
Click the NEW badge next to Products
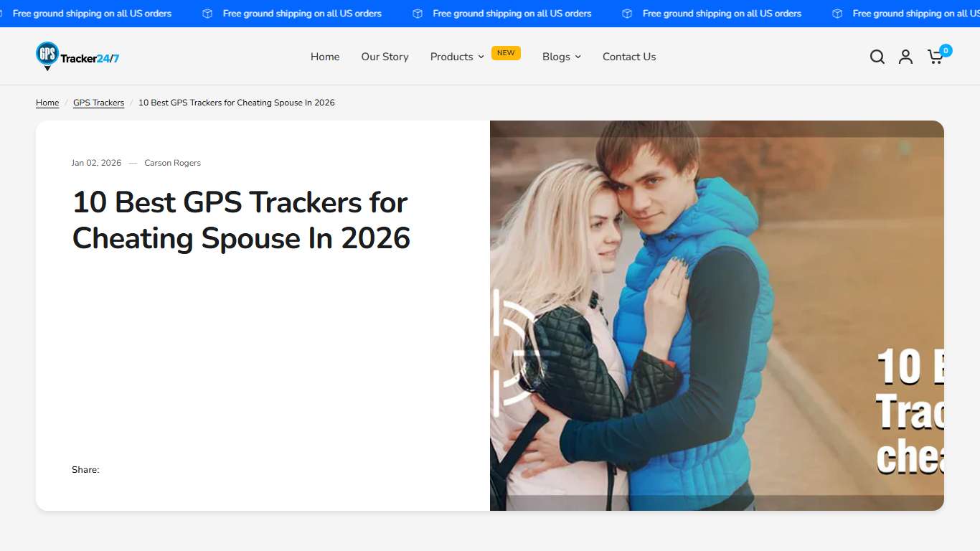point(506,52)
